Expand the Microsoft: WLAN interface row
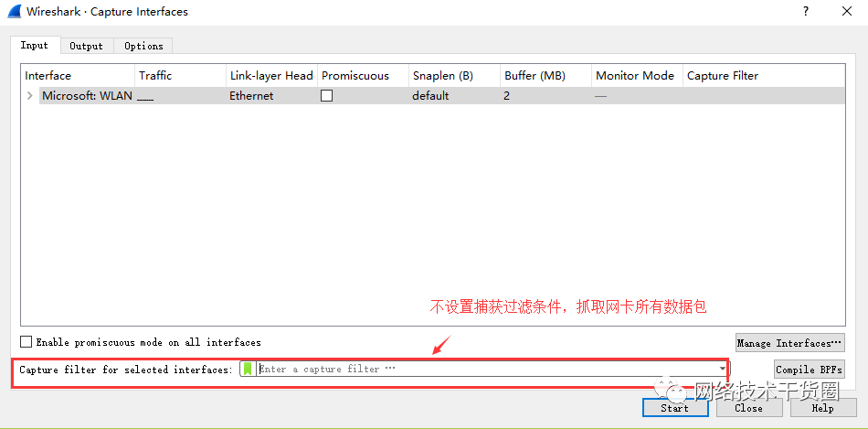The width and height of the screenshot is (868, 429). pos(30,95)
